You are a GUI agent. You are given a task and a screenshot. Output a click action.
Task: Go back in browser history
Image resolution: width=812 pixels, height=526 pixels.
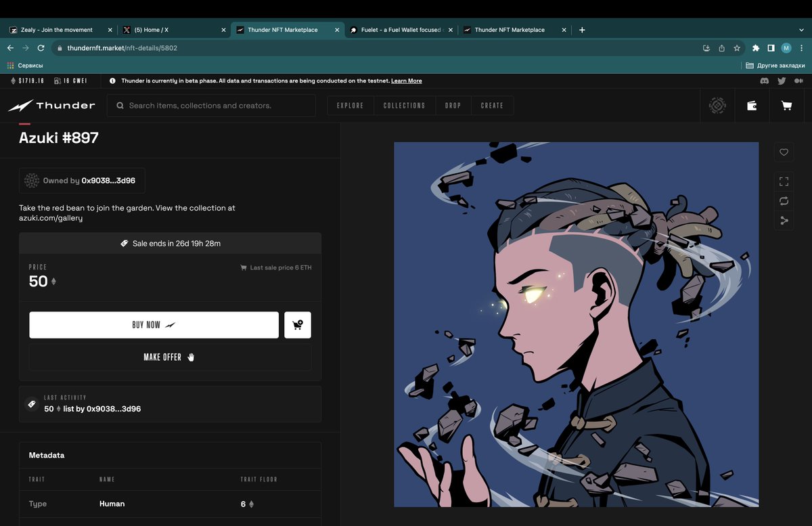(10, 48)
